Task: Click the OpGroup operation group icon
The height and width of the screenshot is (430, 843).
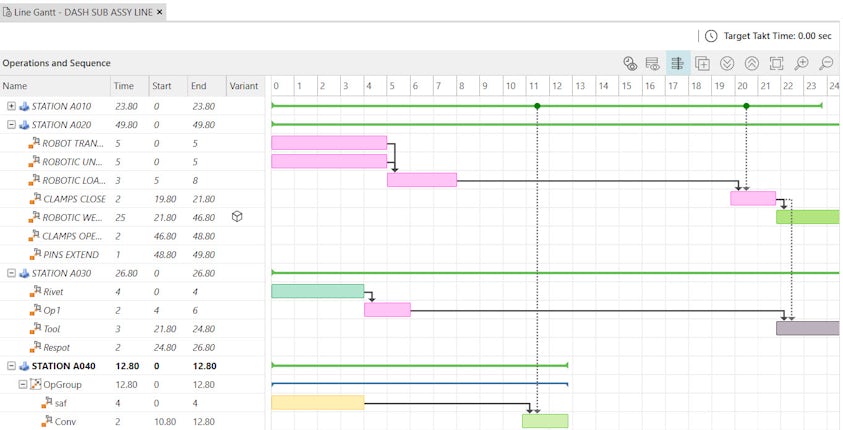Action: point(35,384)
